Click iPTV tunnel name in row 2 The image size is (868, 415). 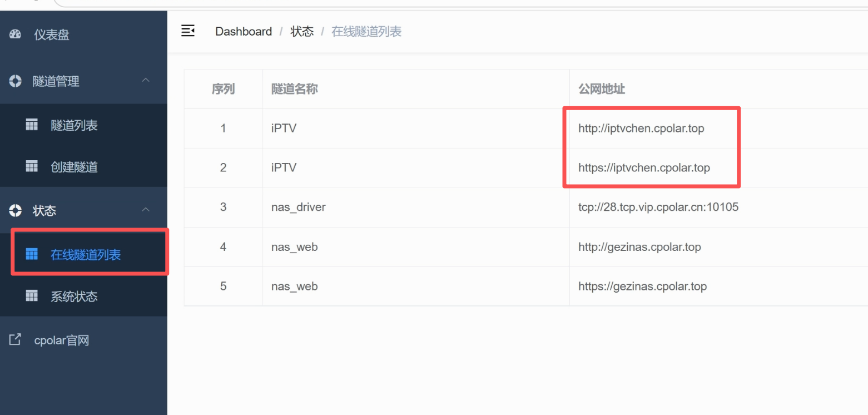(284, 167)
